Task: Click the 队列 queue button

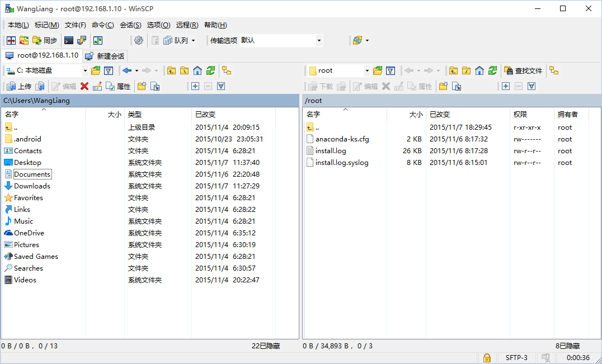Action: click(176, 40)
